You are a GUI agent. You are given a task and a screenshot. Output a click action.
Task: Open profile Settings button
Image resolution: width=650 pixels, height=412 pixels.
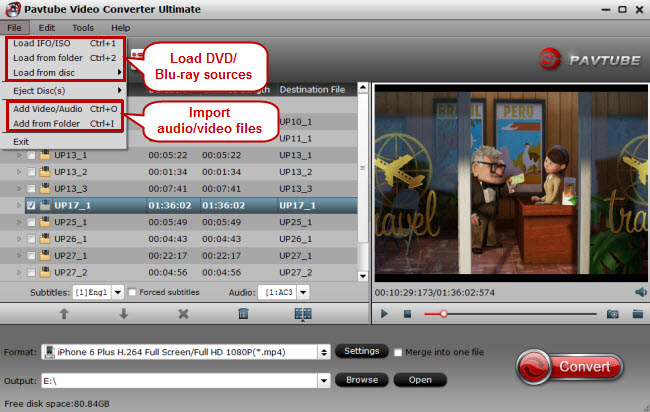tap(361, 351)
